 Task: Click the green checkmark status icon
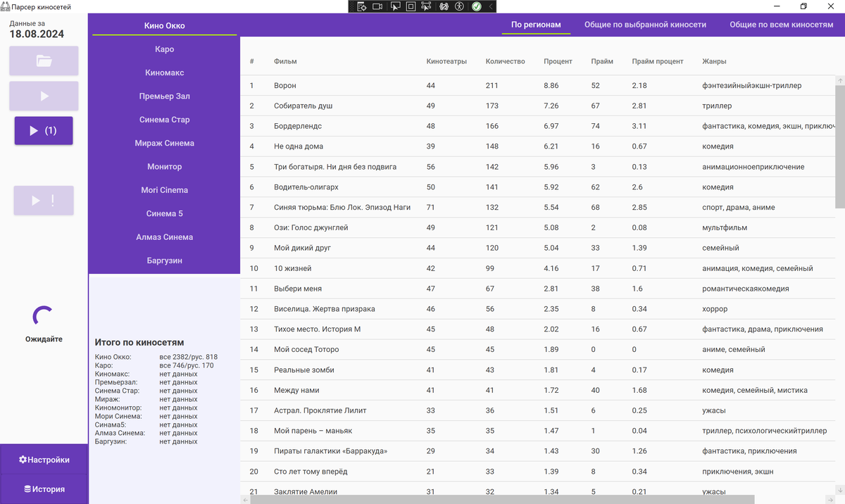click(x=477, y=6)
